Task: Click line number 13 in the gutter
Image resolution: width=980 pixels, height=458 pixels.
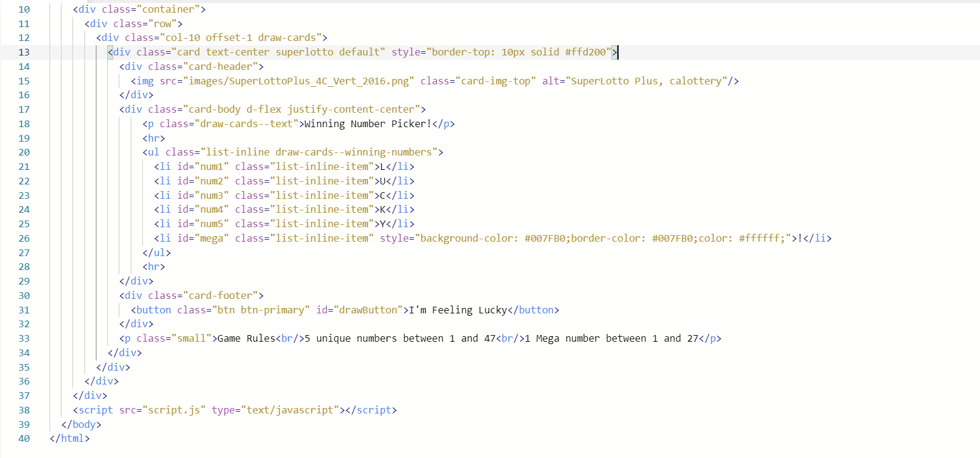Action: 24,52
